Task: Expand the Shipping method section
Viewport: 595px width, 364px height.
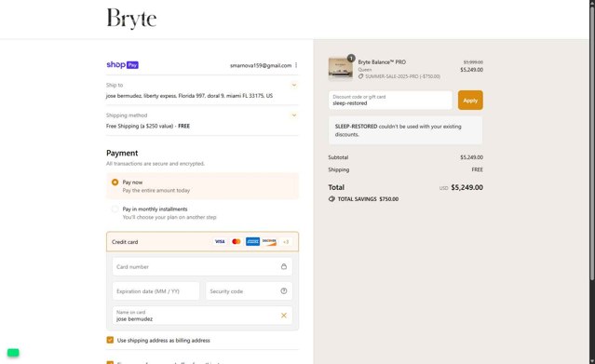Action: pyautogui.click(x=293, y=115)
